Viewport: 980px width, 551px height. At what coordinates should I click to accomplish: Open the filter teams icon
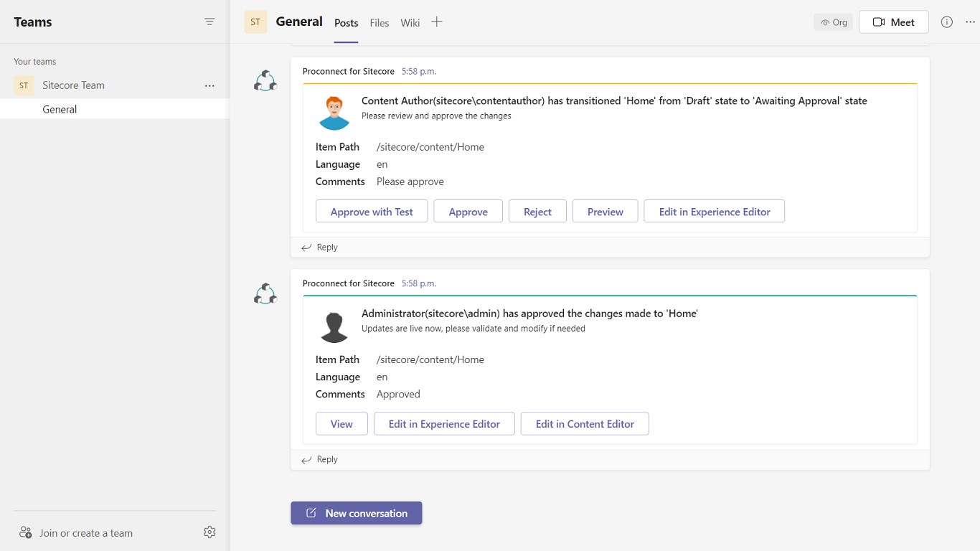[209, 22]
